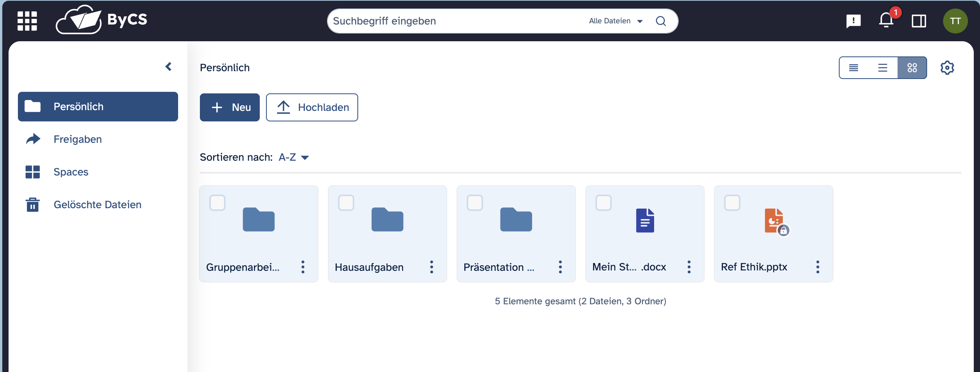Viewport: 980px width, 372px height.
Task: Open the TT user avatar menu
Action: (x=955, y=21)
